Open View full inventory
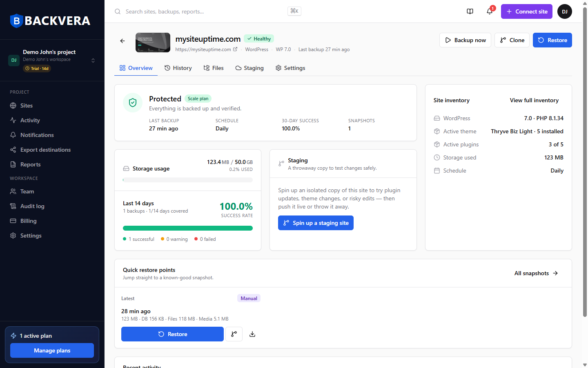The height and width of the screenshot is (368, 588). click(x=534, y=100)
